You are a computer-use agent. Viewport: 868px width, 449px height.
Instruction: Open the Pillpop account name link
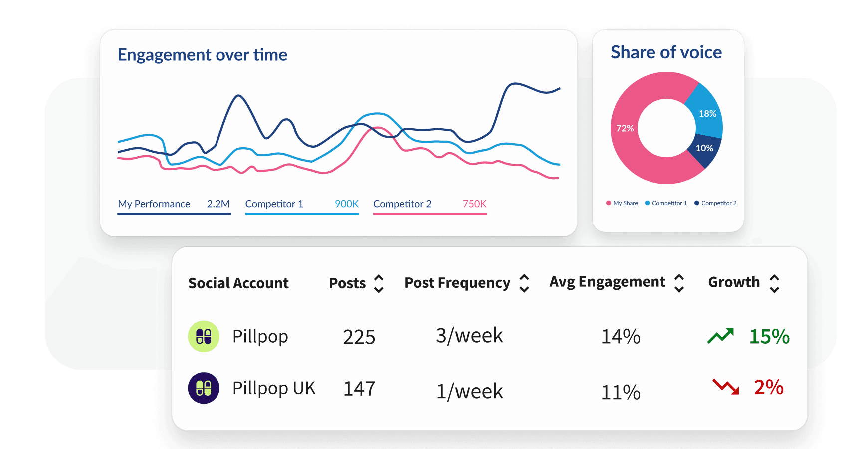tap(260, 337)
